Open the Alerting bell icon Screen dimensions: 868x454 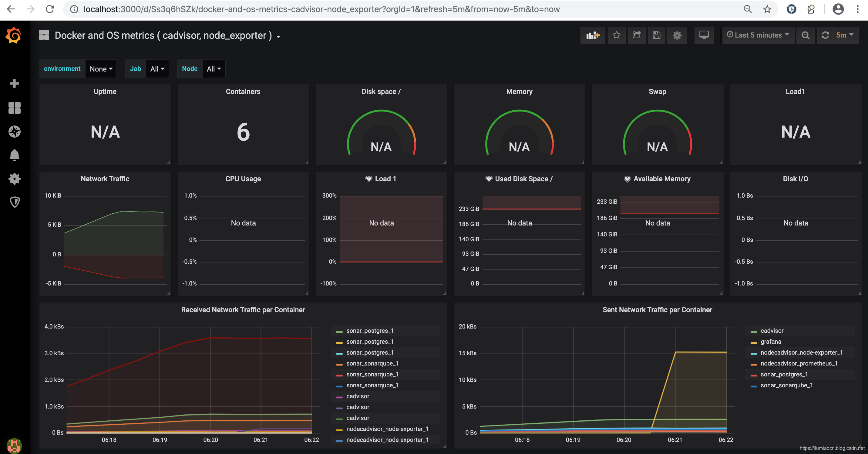[x=14, y=155]
